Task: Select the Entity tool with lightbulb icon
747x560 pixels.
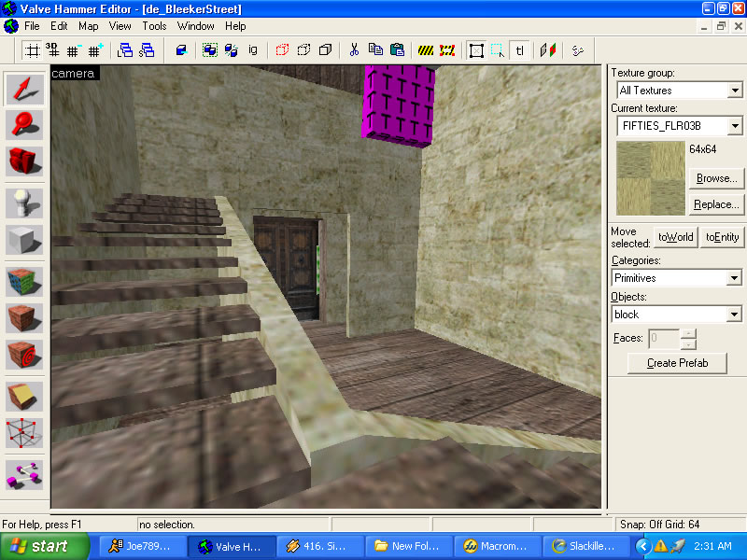Action: (24, 202)
